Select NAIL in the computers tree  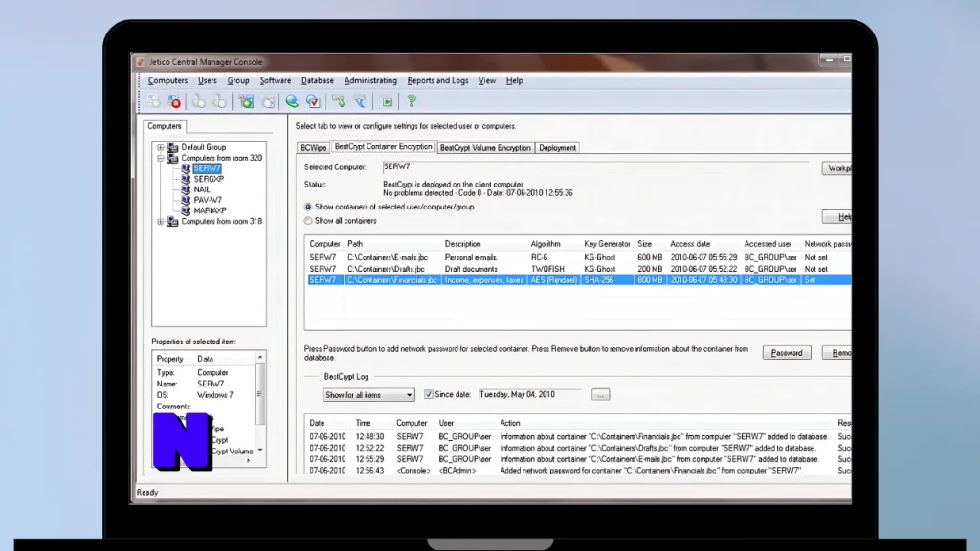pos(202,189)
